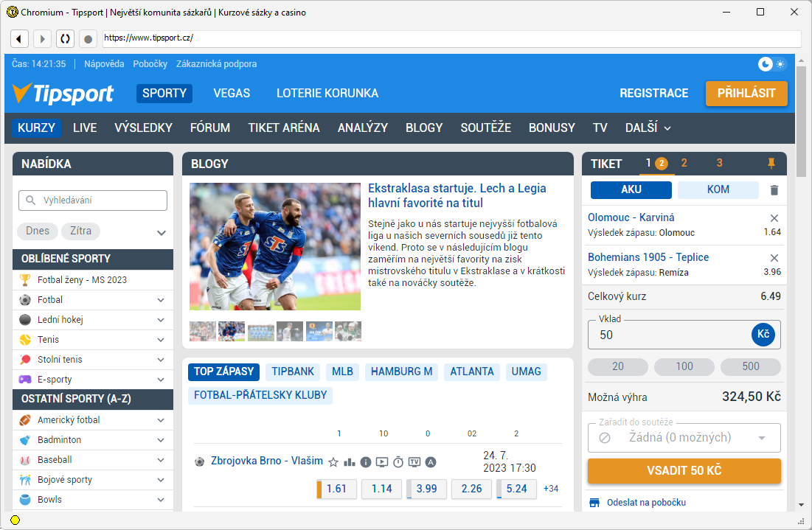Click store icon beside Odeslat na pobočku
The width and height of the screenshot is (812, 530).
pos(594,503)
